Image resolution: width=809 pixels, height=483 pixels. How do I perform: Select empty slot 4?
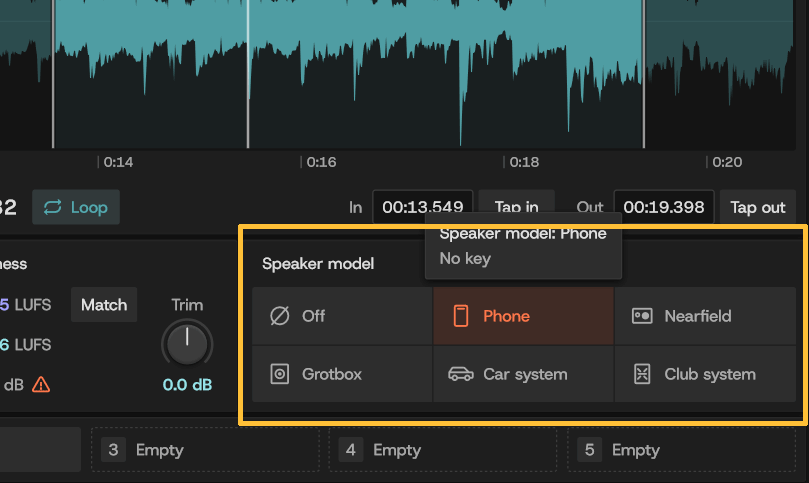pyautogui.click(x=443, y=450)
